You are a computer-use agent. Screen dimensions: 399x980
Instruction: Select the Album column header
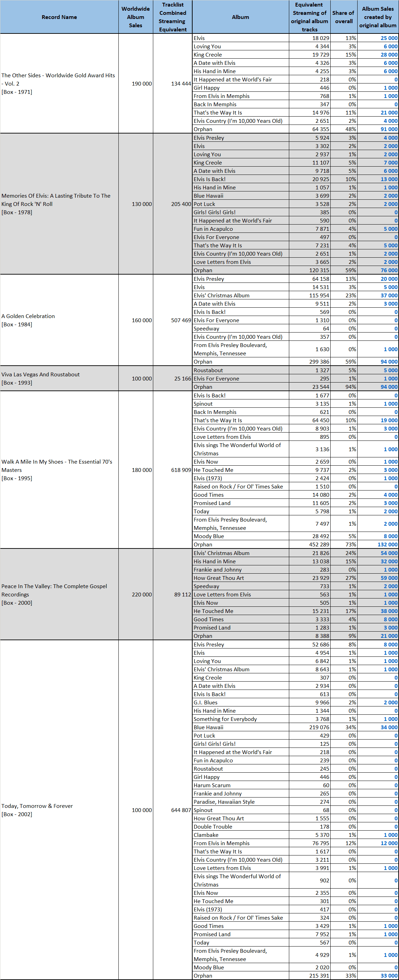tap(240, 17)
